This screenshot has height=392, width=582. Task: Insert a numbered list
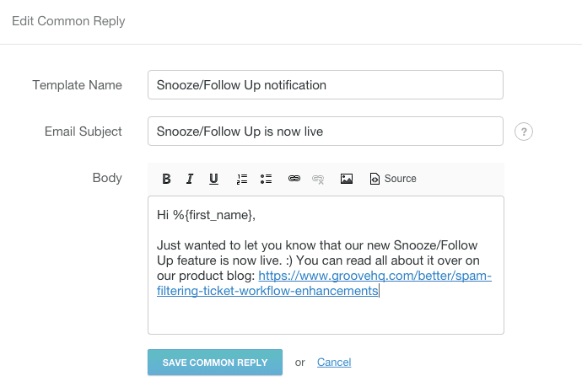(242, 179)
